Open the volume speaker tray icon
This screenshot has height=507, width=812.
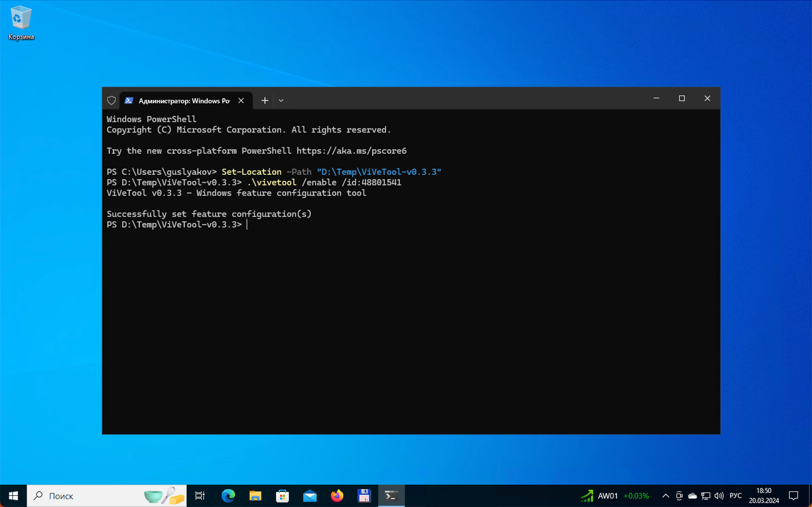[719, 496]
